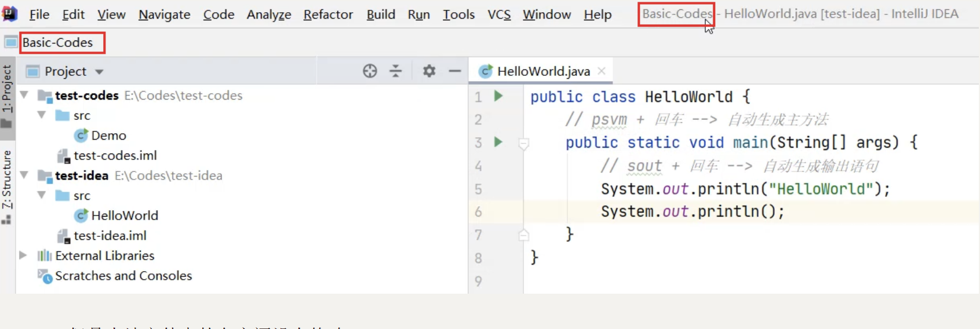
Task: Click the test-codes module folder icon
Action: tap(45, 96)
